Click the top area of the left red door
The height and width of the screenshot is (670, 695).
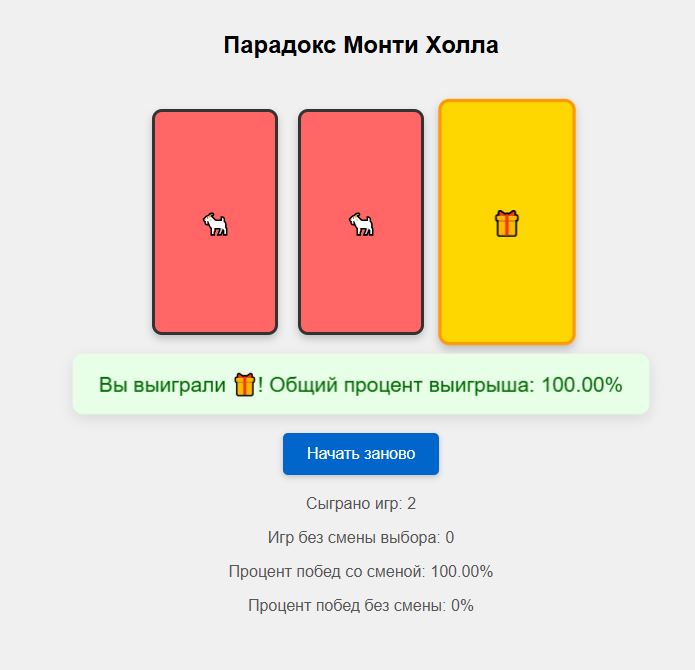click(x=215, y=142)
